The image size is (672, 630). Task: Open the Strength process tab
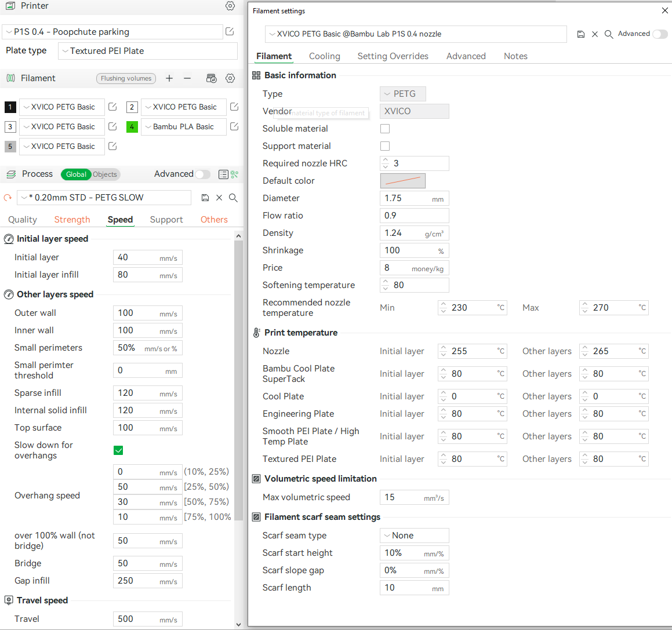[x=72, y=220]
